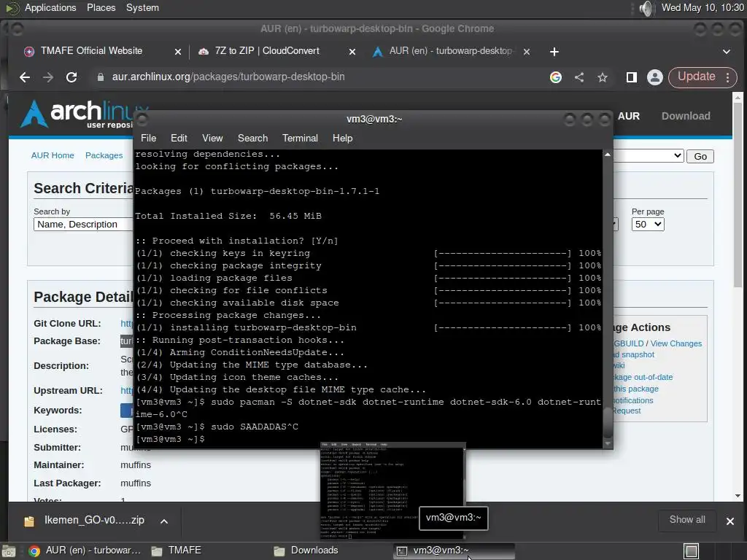Click the terminal scrollbar up arrow

tap(608, 155)
